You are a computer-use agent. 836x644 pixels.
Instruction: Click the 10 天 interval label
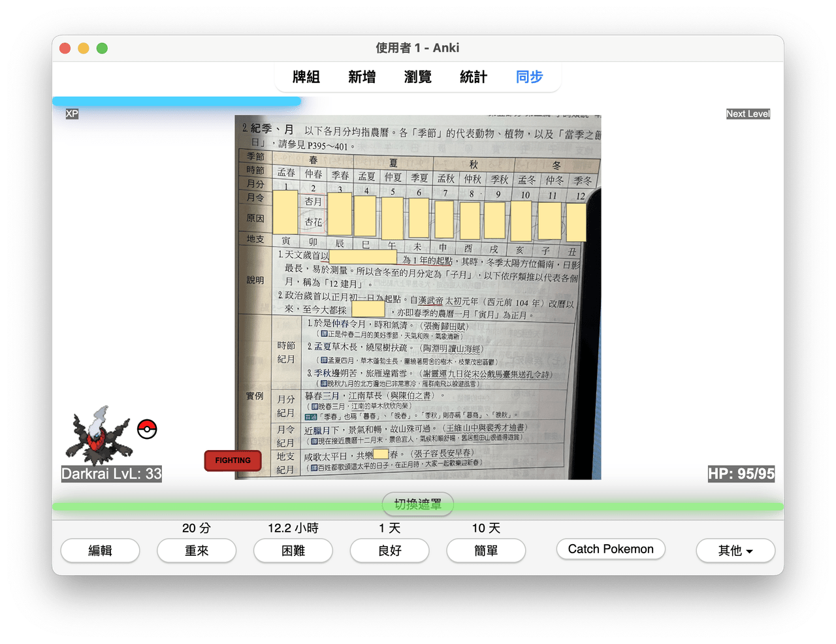pyautogui.click(x=486, y=528)
